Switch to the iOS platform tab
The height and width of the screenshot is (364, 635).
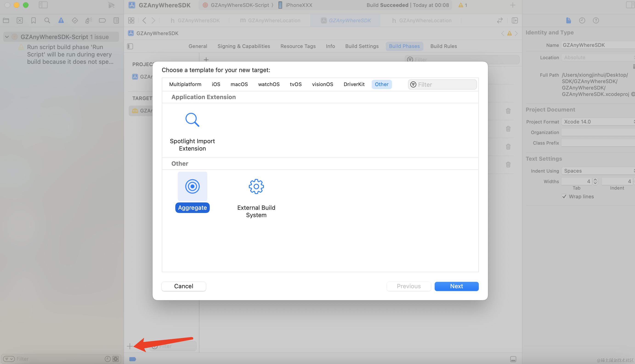point(216,84)
